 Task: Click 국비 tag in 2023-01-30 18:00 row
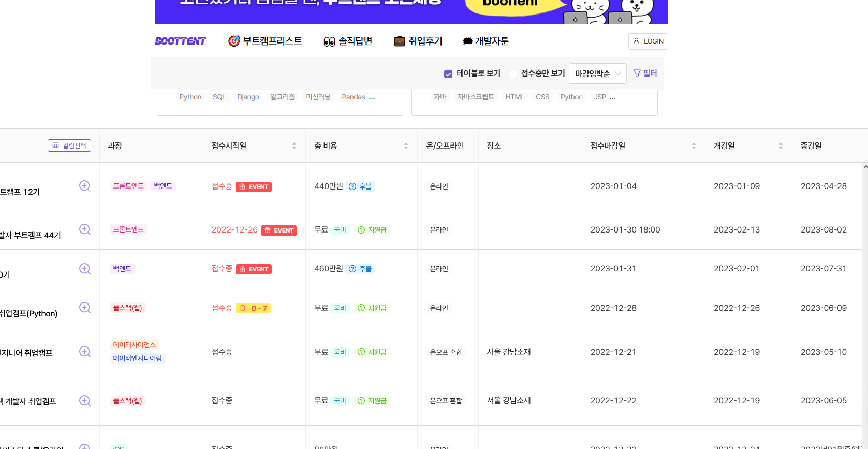(x=340, y=230)
